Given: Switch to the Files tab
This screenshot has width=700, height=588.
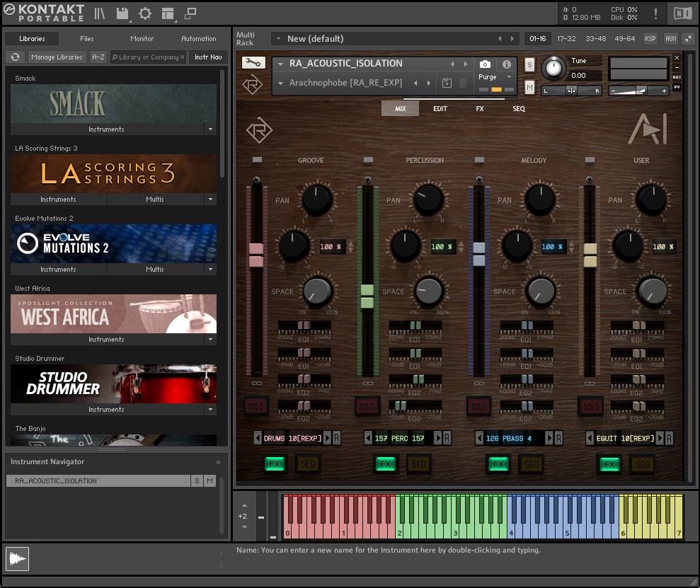Looking at the screenshot, I should [87, 39].
